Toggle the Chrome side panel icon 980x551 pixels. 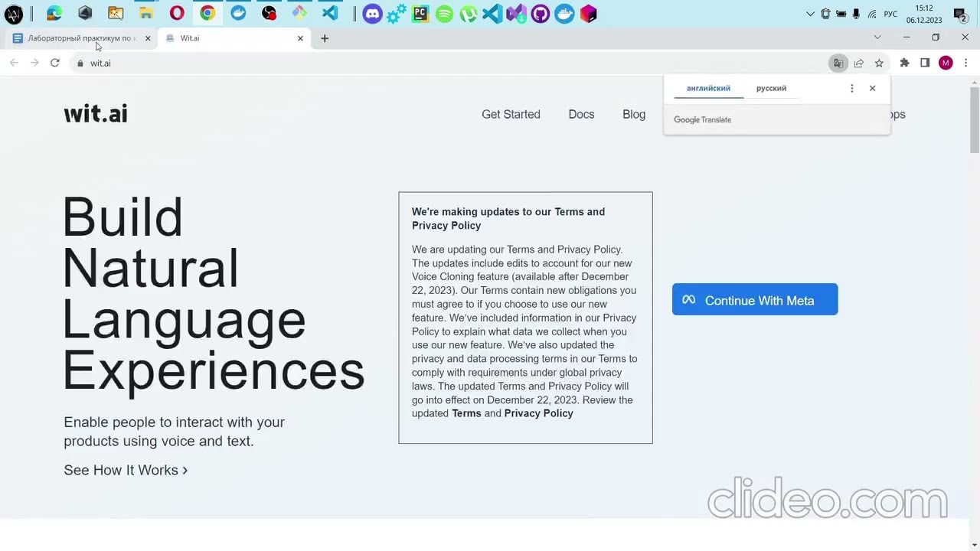tap(925, 63)
